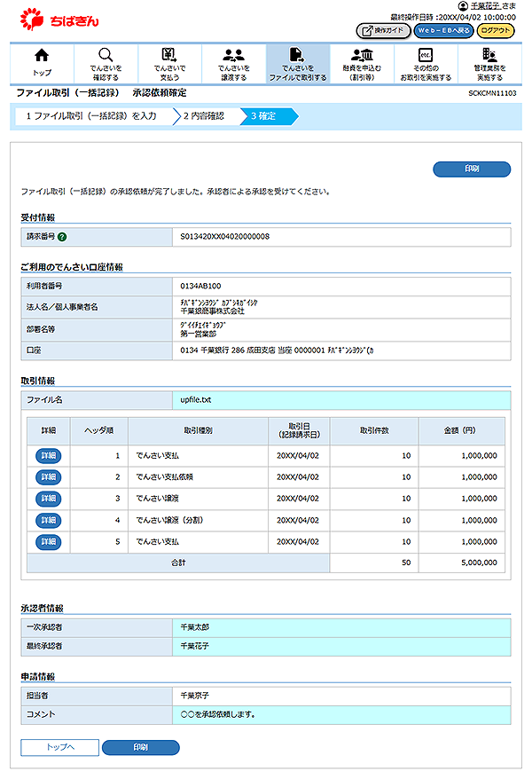Image resolution: width=532 pixels, height=779 pixels.
Task: Open その他のお取引を実施する etc icon
Action: pos(426,55)
